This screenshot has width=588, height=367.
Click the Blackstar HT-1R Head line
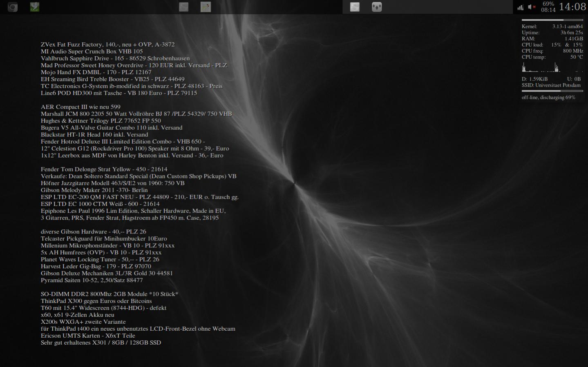tap(94, 135)
